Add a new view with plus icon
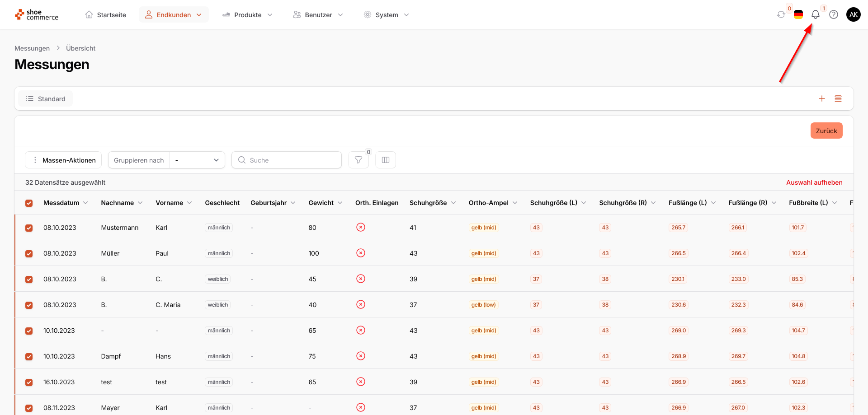The height and width of the screenshot is (415, 868). [822, 98]
